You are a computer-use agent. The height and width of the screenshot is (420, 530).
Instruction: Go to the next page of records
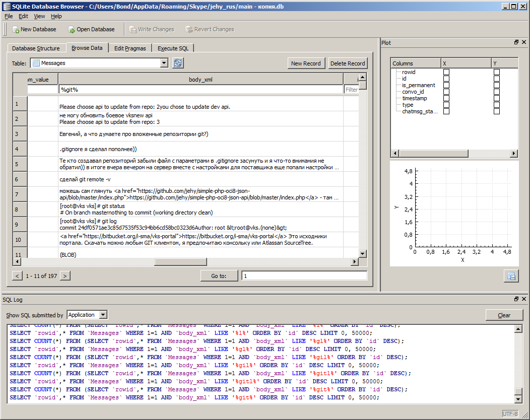(x=65, y=276)
